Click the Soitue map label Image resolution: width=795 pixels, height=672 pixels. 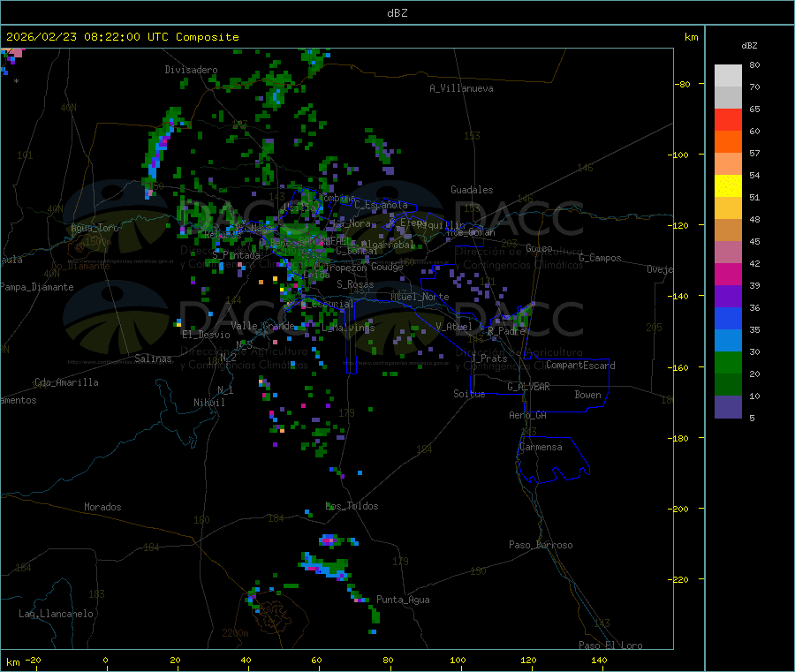(x=470, y=394)
